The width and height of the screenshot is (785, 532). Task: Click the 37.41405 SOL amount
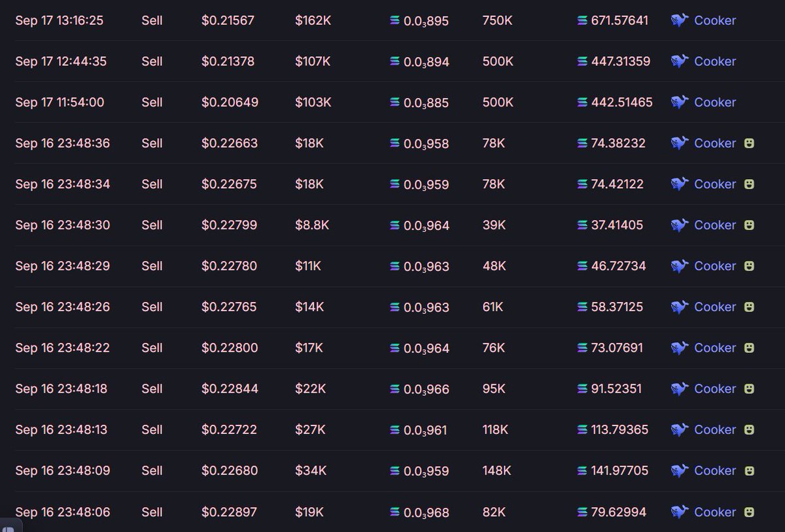click(x=617, y=225)
